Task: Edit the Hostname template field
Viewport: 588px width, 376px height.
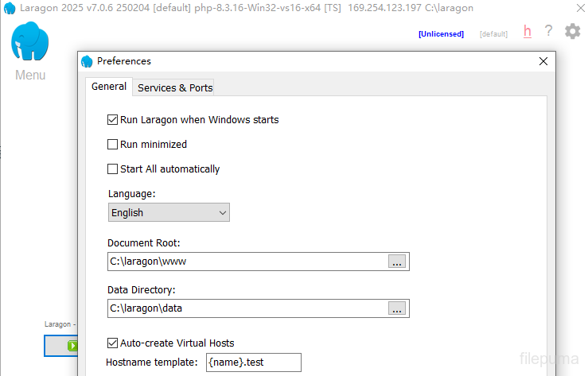Action: click(254, 362)
